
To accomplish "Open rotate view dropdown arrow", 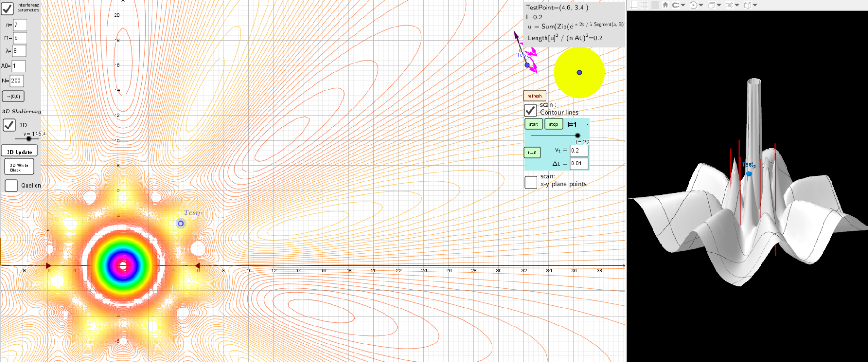I will point(701,5).
